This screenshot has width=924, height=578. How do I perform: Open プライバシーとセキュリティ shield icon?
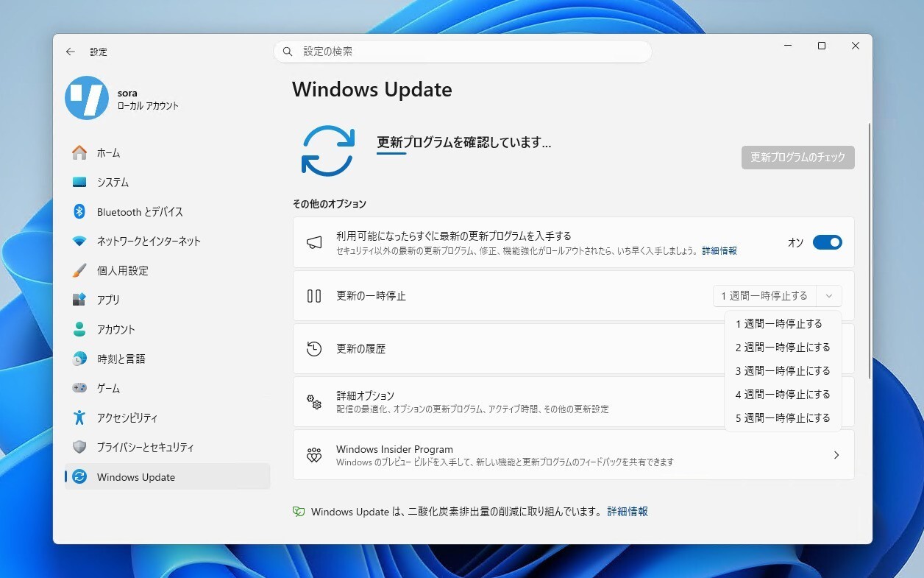(79, 447)
